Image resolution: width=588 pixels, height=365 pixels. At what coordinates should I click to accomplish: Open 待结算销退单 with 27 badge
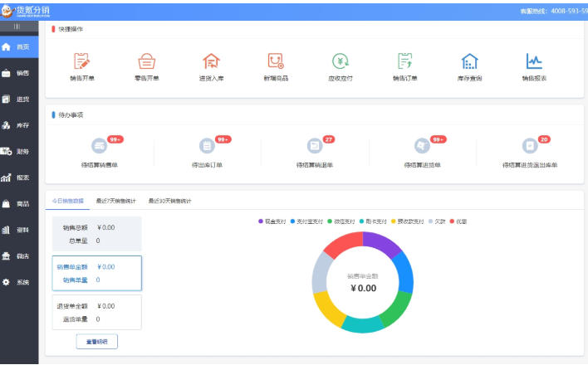pos(315,147)
